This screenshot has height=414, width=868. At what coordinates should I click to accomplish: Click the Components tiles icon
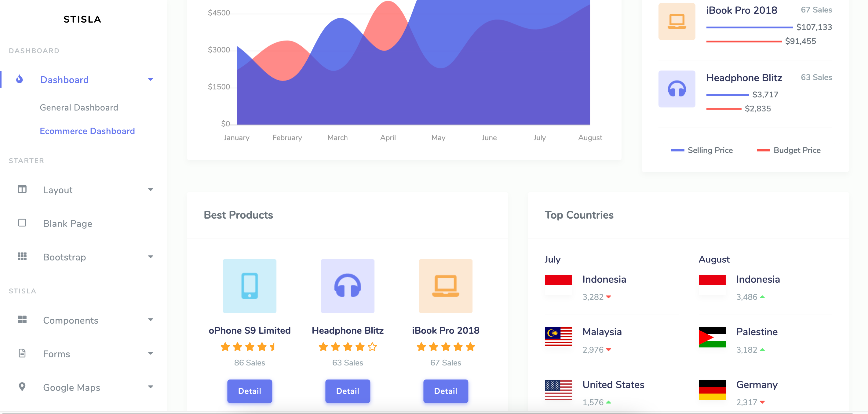pyautogui.click(x=22, y=319)
